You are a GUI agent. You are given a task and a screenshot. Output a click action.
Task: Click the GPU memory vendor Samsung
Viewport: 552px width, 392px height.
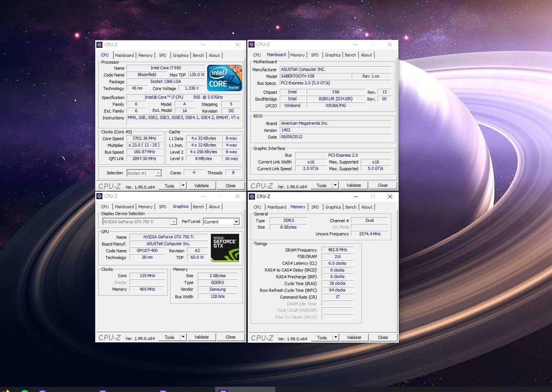coord(218,290)
